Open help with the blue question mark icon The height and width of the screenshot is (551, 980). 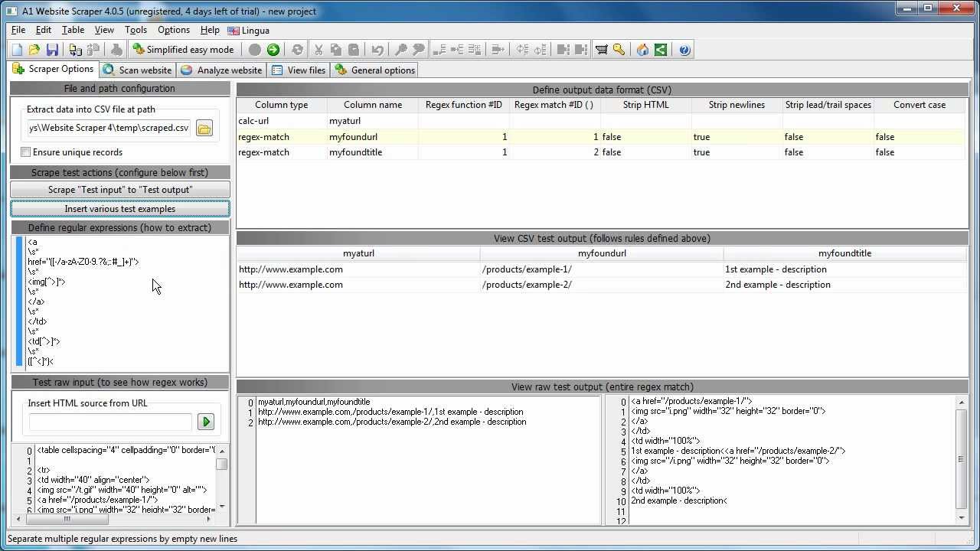(684, 50)
